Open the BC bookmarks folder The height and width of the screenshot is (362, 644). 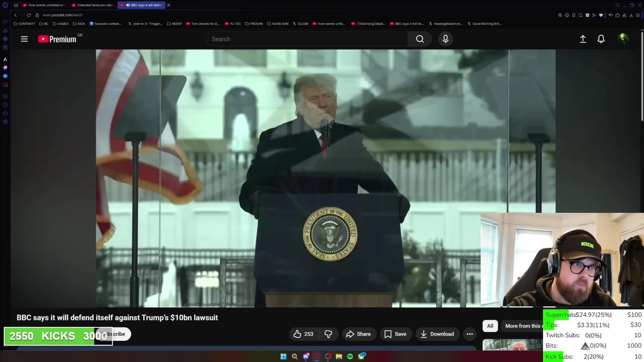(44, 24)
